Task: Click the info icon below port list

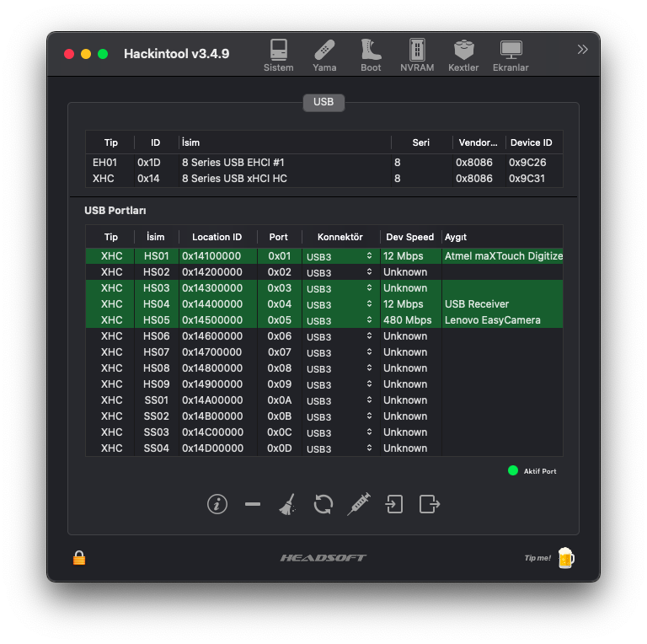Action: pyautogui.click(x=217, y=504)
